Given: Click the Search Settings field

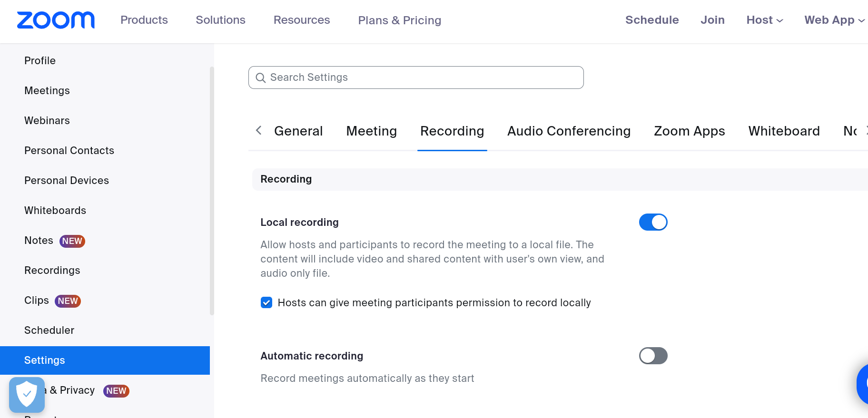Looking at the screenshot, I should click(x=416, y=78).
